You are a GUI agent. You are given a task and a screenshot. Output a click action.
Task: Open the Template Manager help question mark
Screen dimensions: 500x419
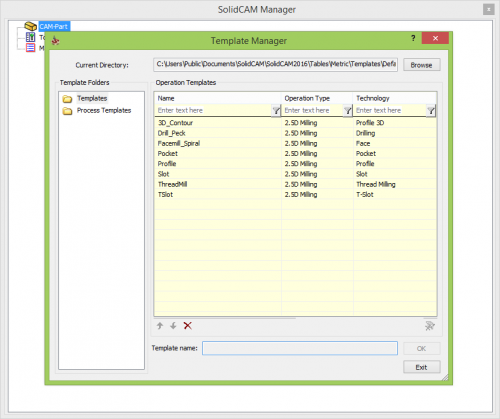(413, 38)
